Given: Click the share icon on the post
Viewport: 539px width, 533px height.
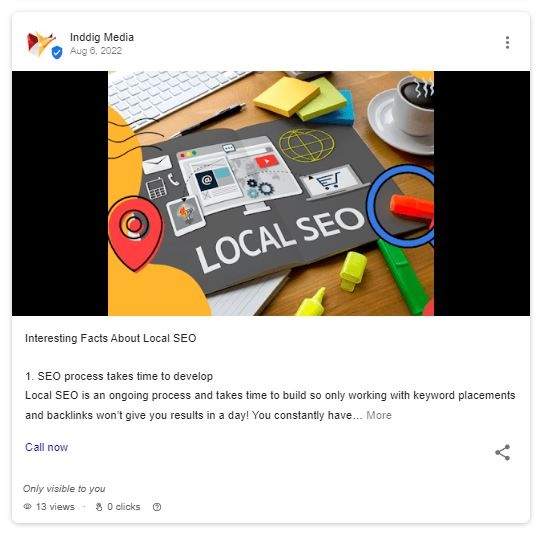Looking at the screenshot, I should pos(503,452).
